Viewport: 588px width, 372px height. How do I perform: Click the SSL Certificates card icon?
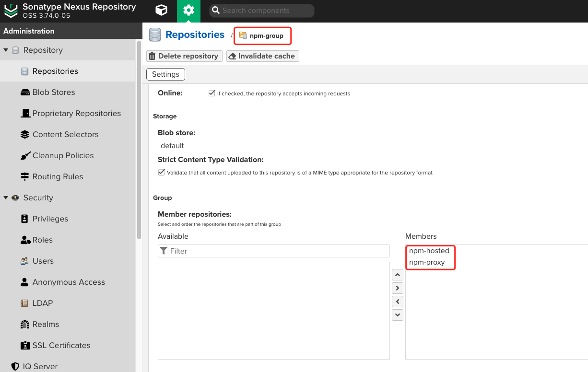pos(25,346)
